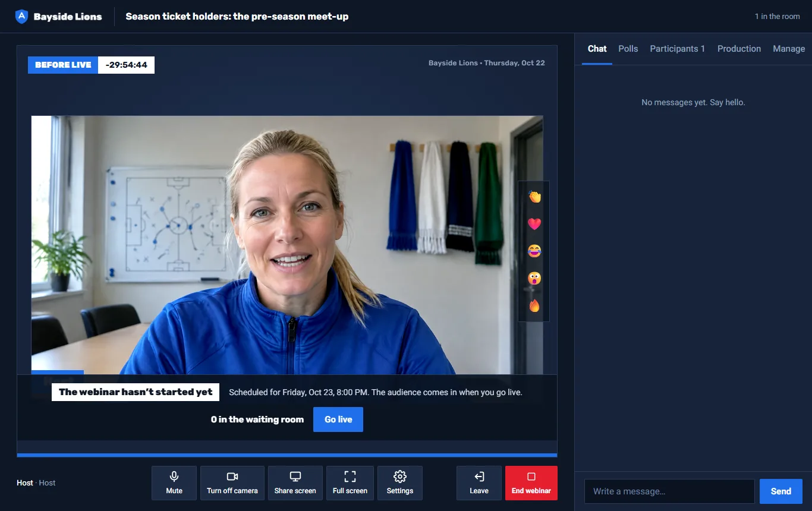Go live with the webinar
This screenshot has height=511, width=812.
pos(338,419)
